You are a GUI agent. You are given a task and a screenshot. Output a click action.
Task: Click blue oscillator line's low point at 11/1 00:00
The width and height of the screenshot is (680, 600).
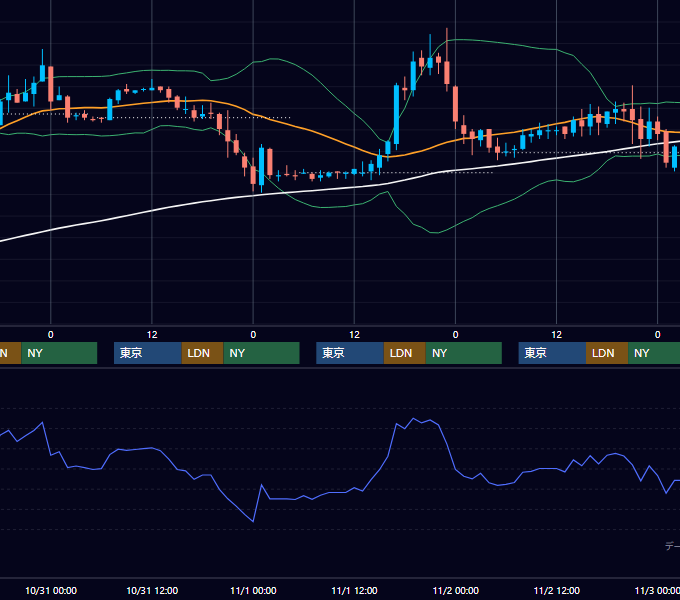coord(253,521)
